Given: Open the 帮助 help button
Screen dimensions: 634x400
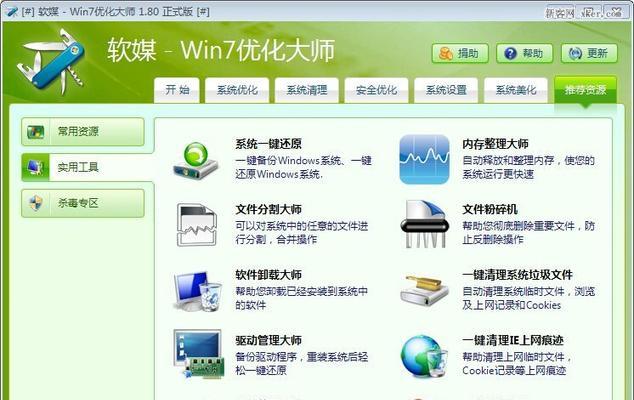Looking at the screenshot, I should tap(524, 53).
